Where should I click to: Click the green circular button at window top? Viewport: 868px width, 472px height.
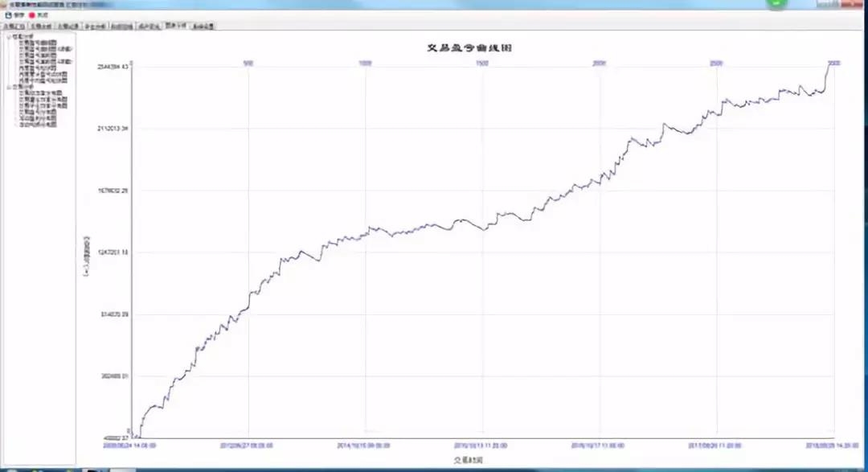tap(776, 3)
